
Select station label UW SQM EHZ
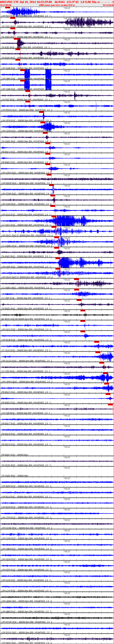pyautogui.click(x=9, y=68)
